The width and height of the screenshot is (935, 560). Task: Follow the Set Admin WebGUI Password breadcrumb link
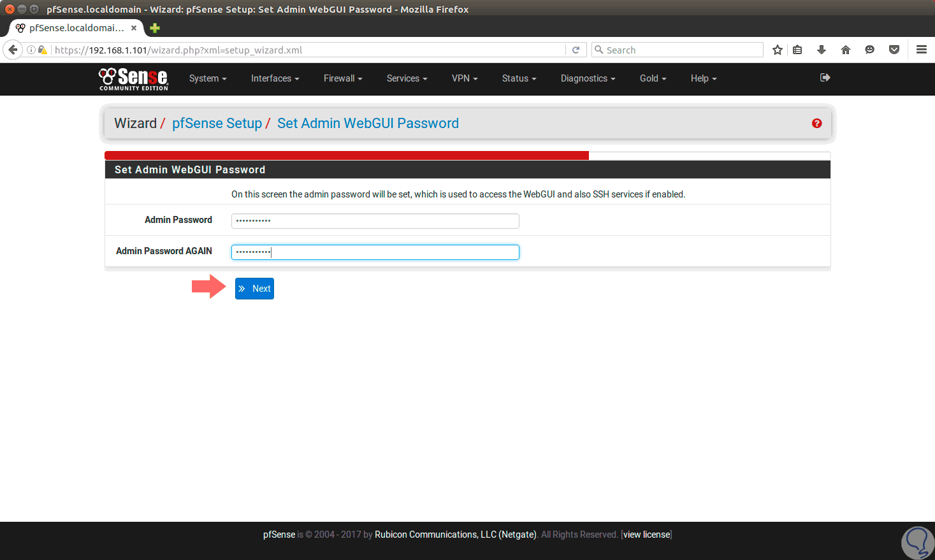[368, 124]
